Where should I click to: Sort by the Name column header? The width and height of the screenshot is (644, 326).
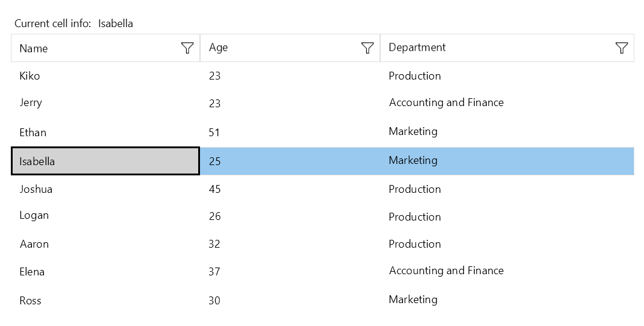point(34,48)
